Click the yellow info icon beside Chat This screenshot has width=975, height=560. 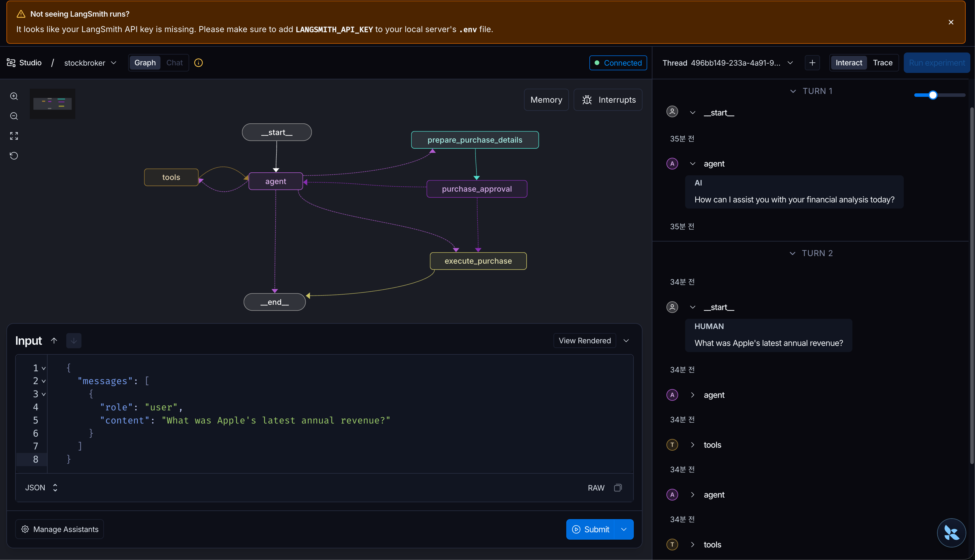[198, 63]
